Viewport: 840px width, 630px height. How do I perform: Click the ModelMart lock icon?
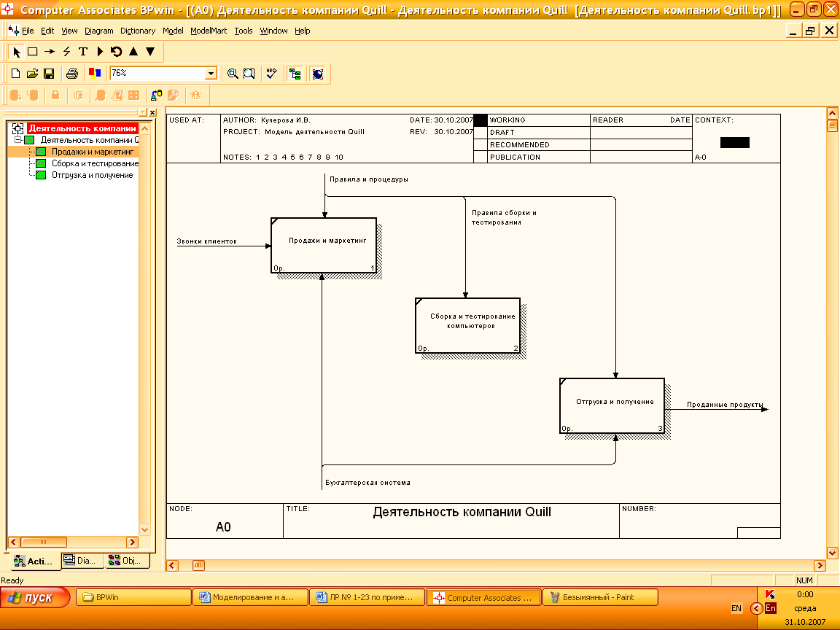pos(55,96)
